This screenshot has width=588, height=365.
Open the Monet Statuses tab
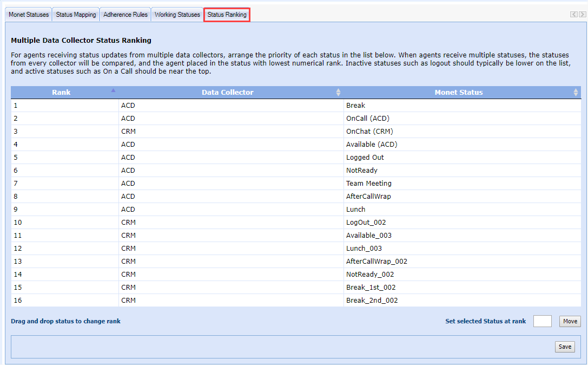pyautogui.click(x=29, y=15)
